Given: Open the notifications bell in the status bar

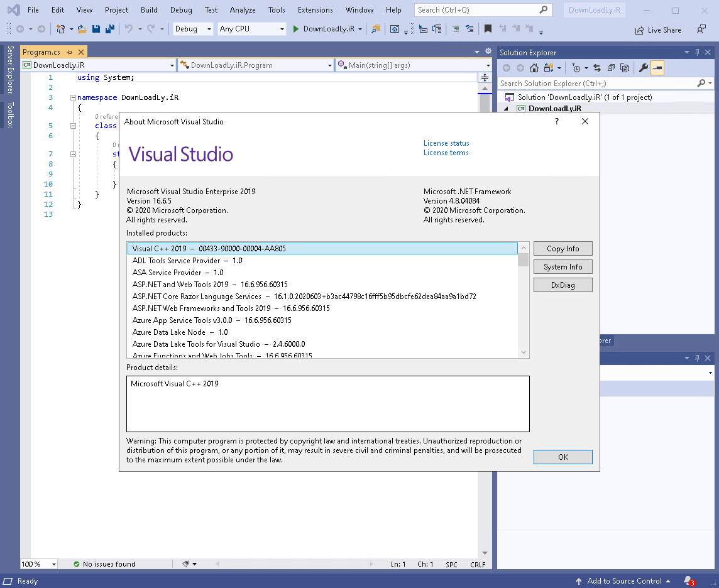Looking at the screenshot, I should click(689, 580).
